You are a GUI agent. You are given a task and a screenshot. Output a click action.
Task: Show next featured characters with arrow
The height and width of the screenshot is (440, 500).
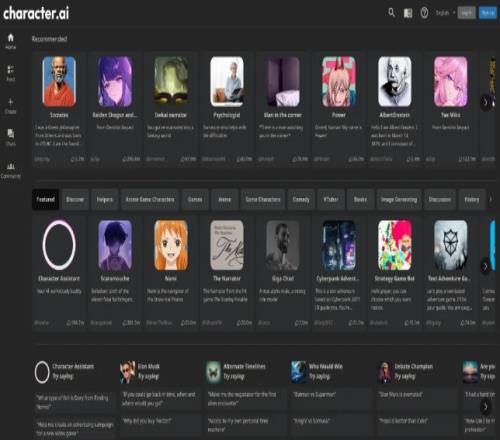pyautogui.click(x=485, y=266)
